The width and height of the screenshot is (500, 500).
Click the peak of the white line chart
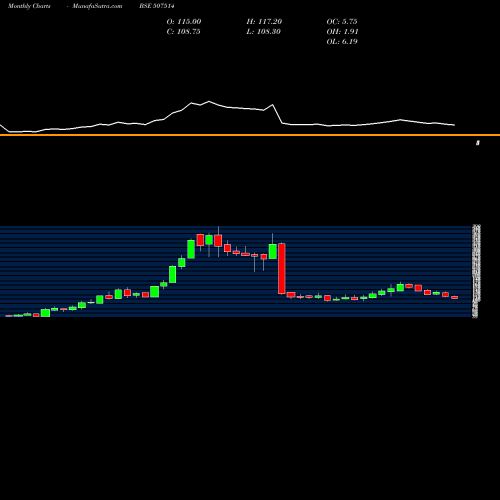pos(209,101)
